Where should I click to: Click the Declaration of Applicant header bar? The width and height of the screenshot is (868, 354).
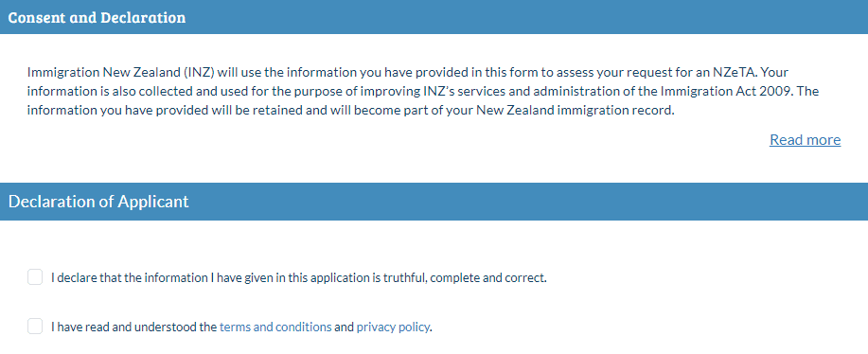[x=434, y=202]
